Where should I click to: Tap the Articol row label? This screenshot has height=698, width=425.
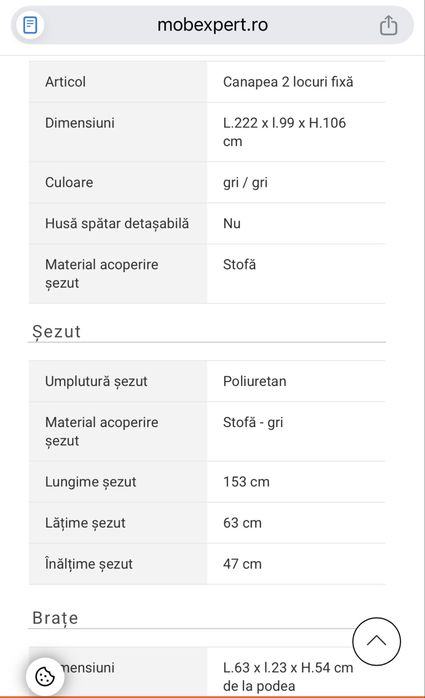pos(65,82)
